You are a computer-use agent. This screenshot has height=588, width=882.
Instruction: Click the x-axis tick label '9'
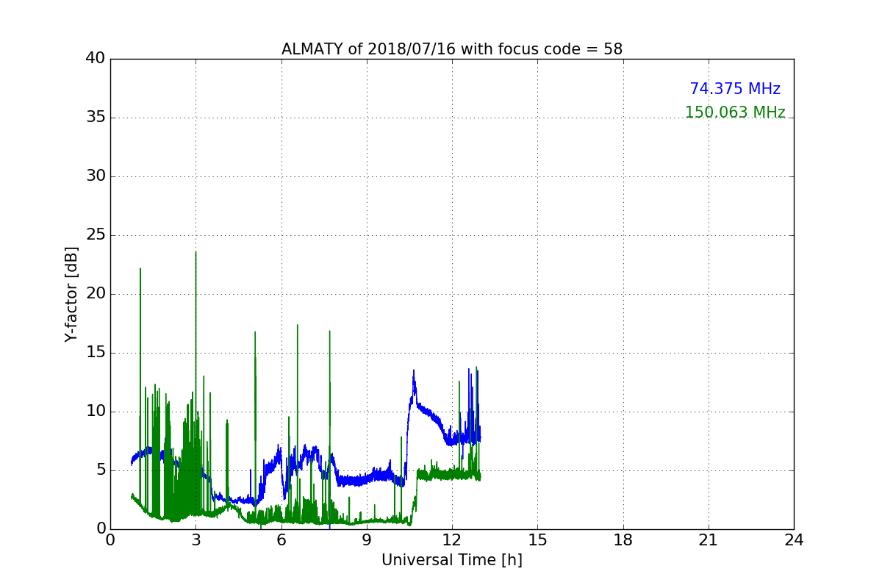[x=367, y=540]
